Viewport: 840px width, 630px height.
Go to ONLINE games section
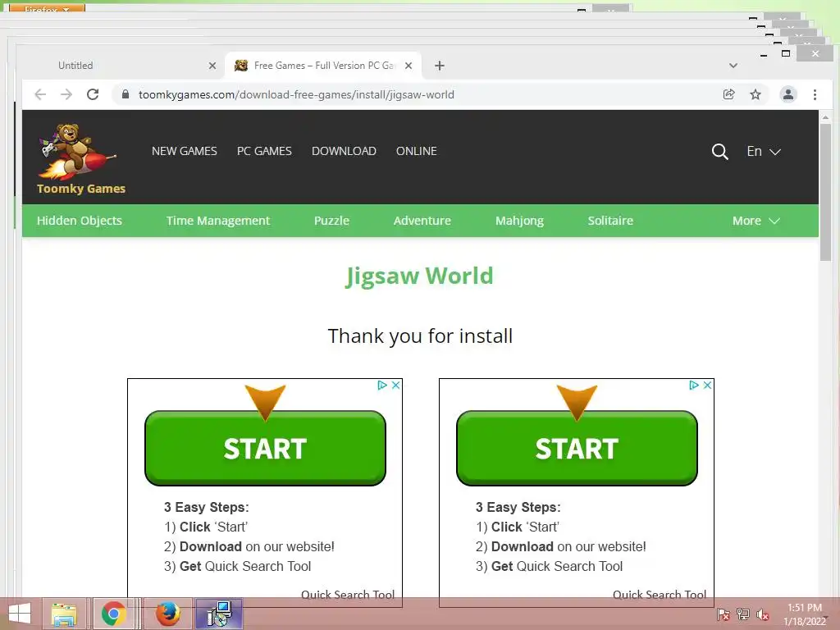click(x=416, y=152)
